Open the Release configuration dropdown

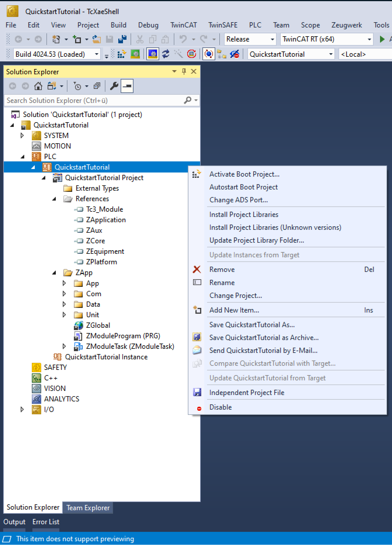[x=250, y=39]
